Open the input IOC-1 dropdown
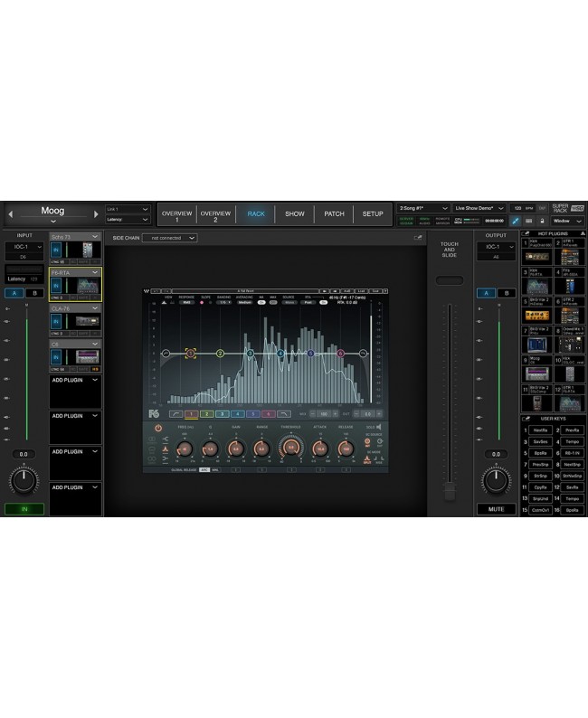Image resolution: width=588 pixels, height=718 pixels. (x=24, y=247)
